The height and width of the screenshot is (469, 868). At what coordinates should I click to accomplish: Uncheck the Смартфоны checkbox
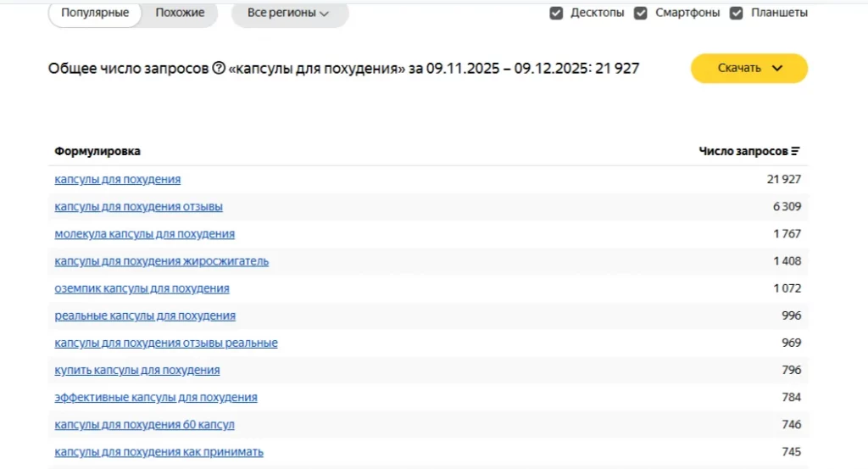(641, 13)
